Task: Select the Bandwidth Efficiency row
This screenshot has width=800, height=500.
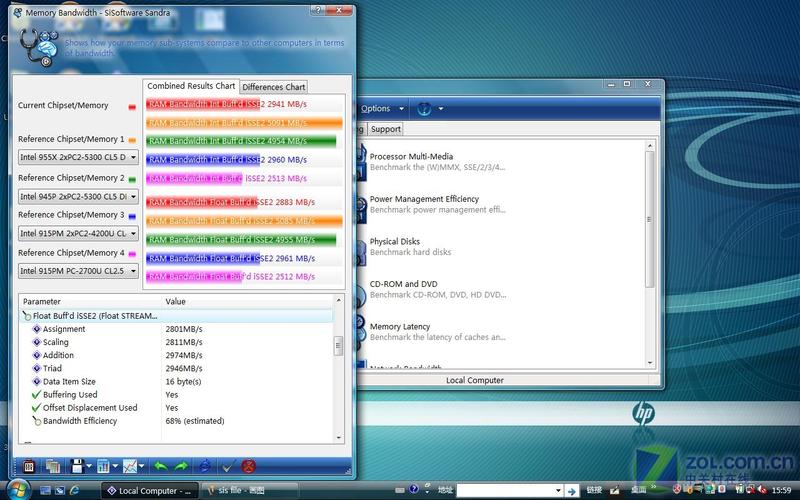Action: click(177, 421)
